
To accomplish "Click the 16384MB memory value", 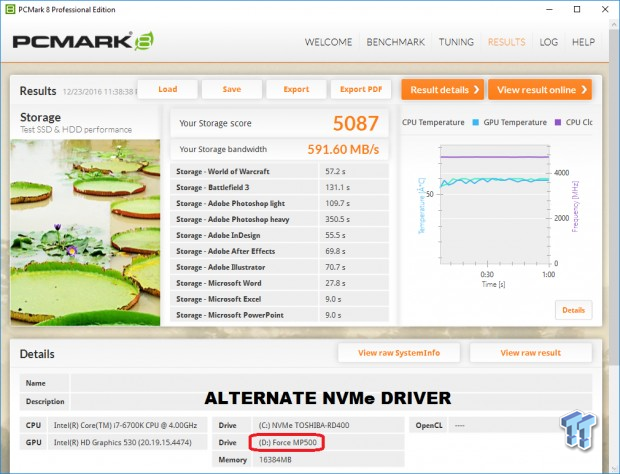I will click(x=275, y=460).
